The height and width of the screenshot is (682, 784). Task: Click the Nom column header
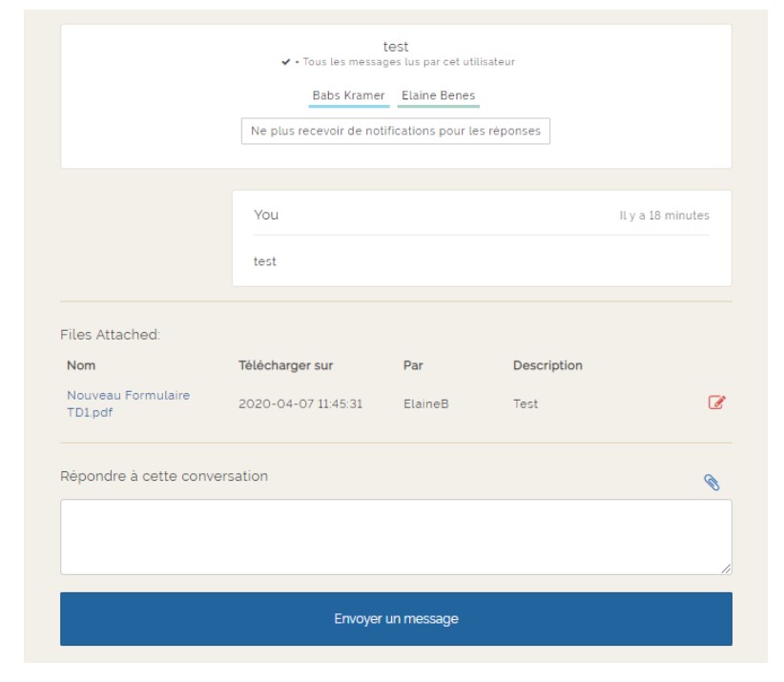tap(81, 365)
